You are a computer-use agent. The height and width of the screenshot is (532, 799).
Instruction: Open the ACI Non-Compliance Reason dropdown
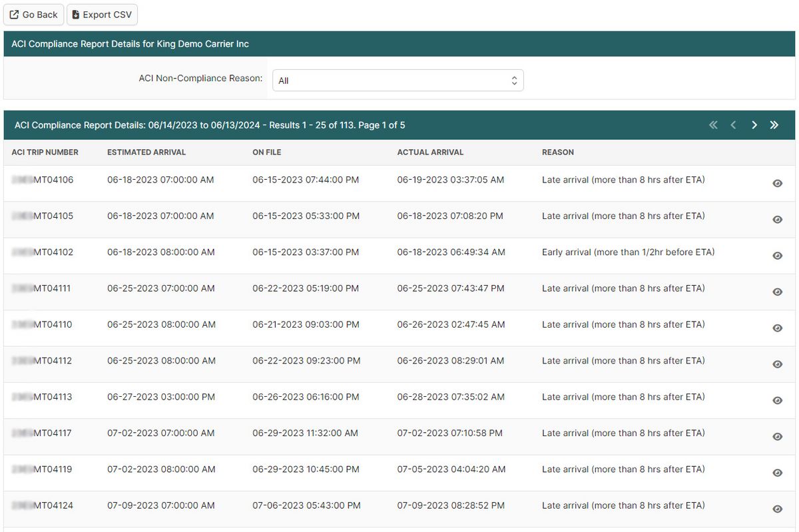coord(398,79)
